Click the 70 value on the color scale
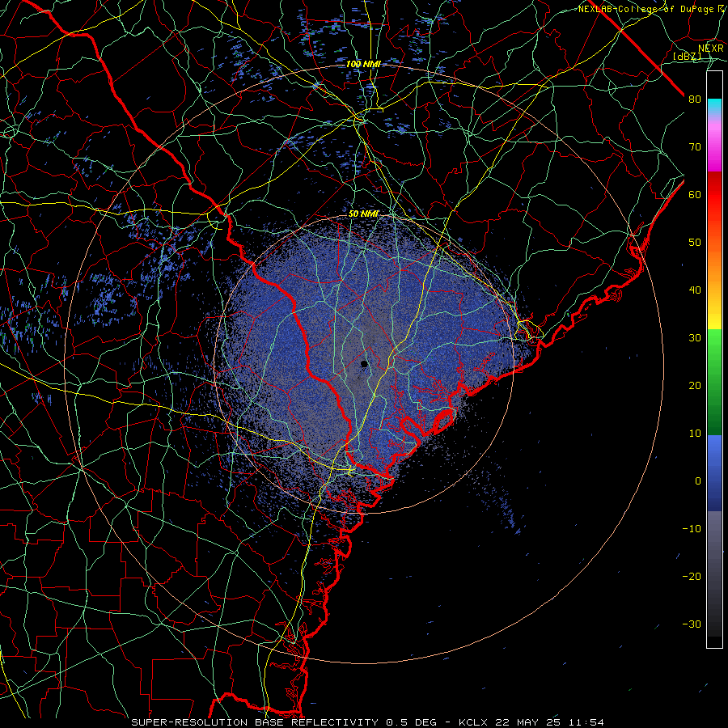 [695, 146]
